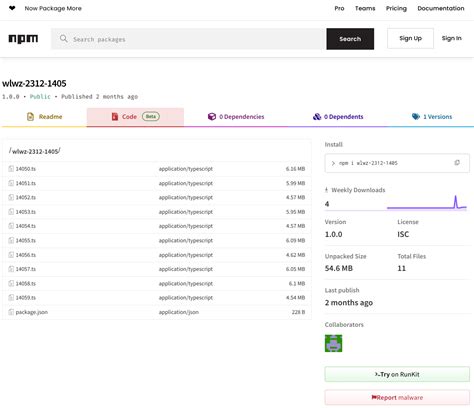Click the 228 B size value

298,312
